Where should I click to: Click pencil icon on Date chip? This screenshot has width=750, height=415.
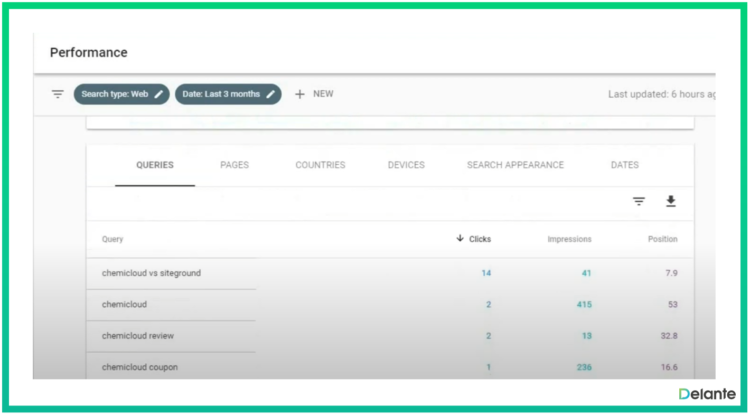point(271,94)
